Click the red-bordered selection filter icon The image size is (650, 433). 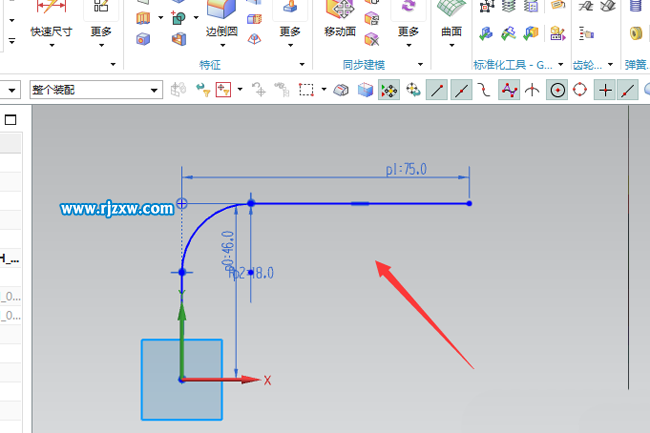tap(223, 90)
